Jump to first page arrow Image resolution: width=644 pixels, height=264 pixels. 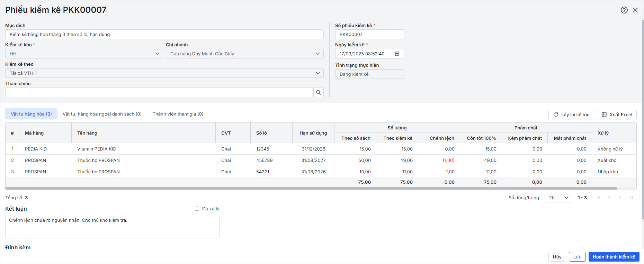click(598, 198)
